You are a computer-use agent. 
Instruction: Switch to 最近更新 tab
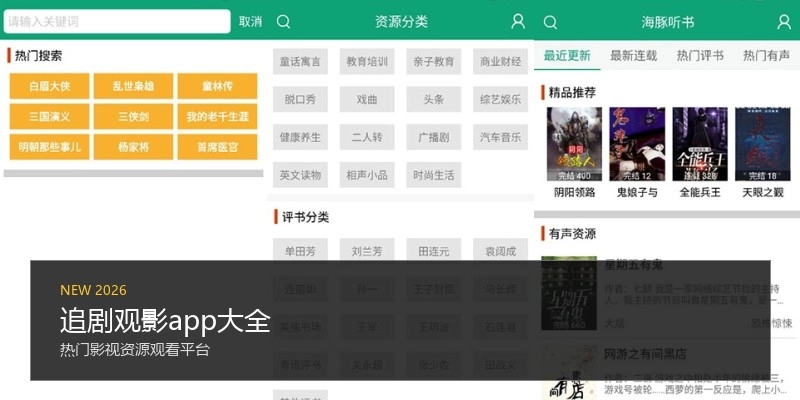pos(567,56)
